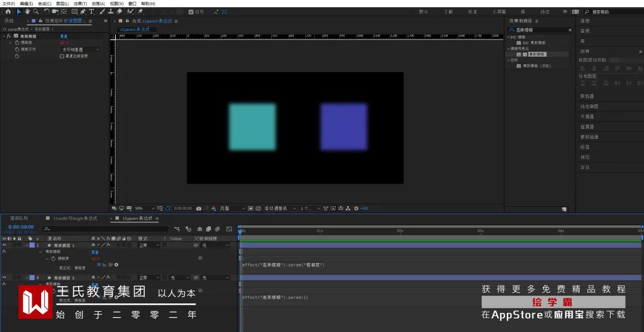Collapse the 模糊和锐化 effects category

tap(508, 48)
